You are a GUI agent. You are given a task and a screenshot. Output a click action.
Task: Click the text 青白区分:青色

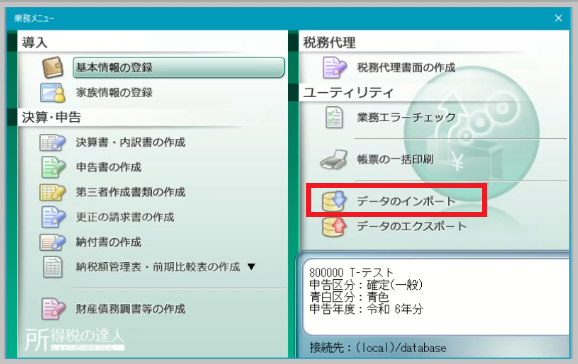pyautogui.click(x=349, y=297)
